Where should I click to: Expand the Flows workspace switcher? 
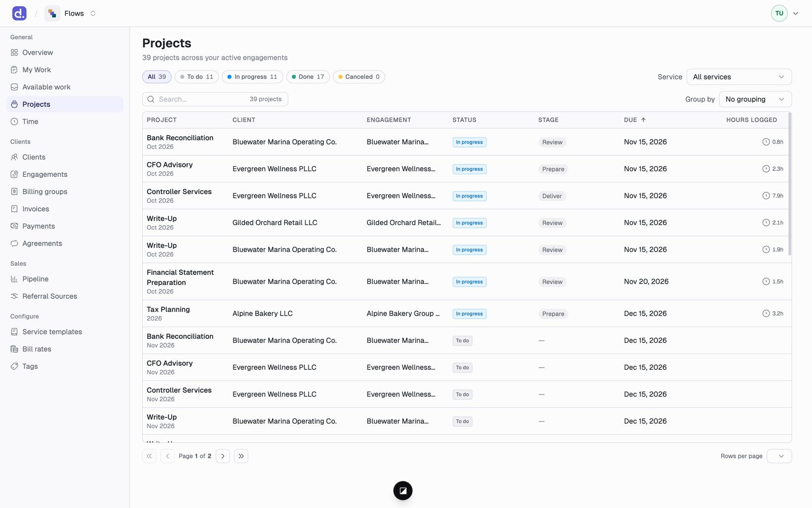pos(93,13)
